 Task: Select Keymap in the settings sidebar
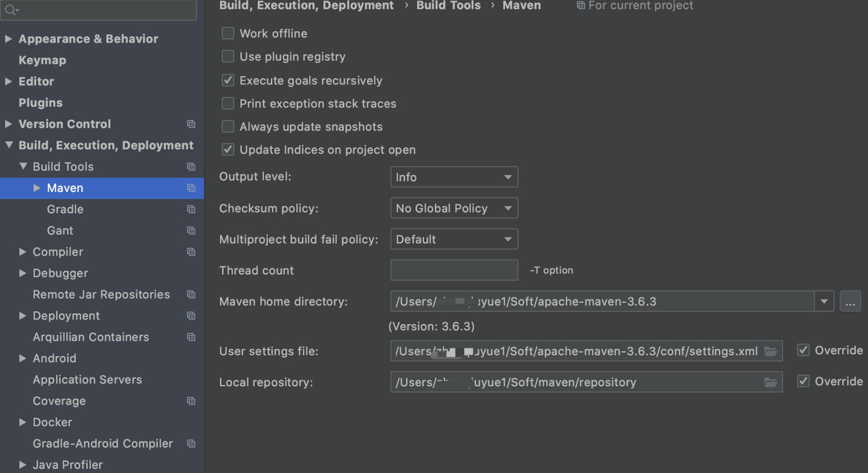point(42,60)
